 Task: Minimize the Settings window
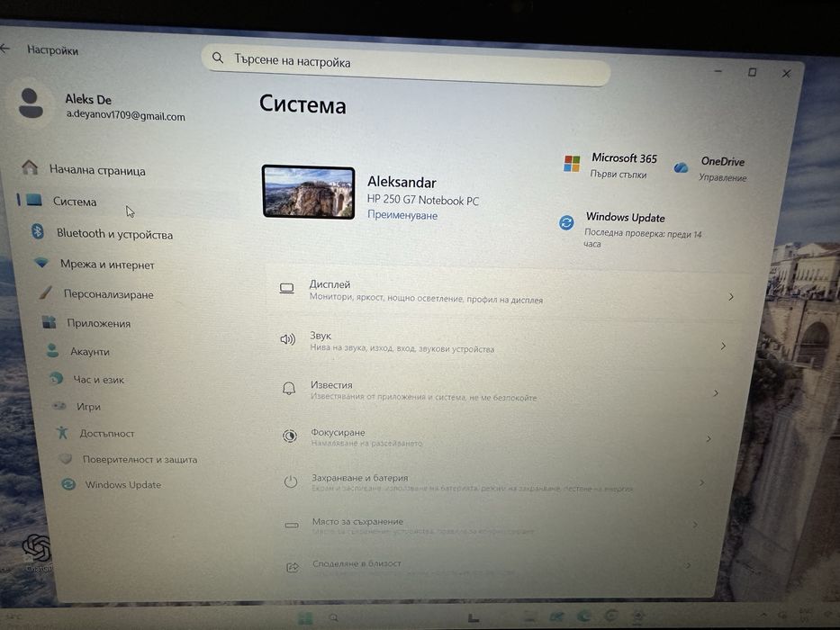718,71
